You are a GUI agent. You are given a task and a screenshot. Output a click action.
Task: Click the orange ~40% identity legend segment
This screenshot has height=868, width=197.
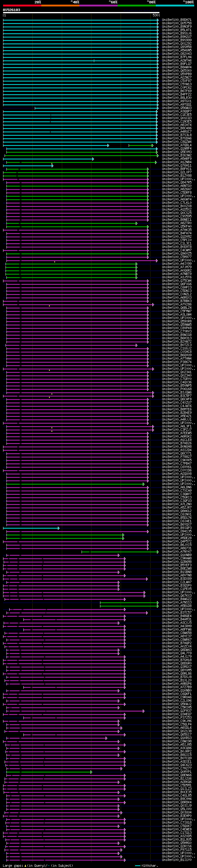[60, 6]
